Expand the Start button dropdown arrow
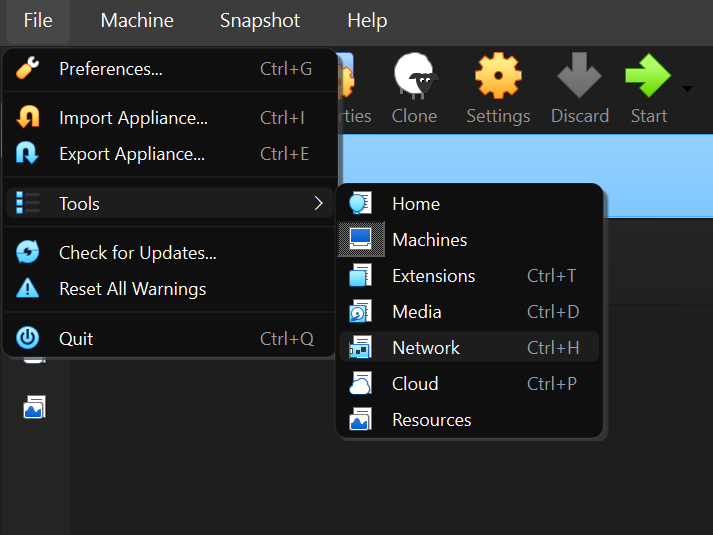This screenshot has height=535, width=713. (x=687, y=89)
